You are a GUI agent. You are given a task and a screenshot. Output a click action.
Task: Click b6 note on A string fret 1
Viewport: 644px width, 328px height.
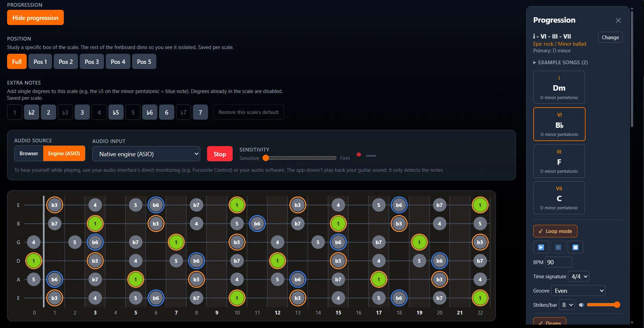tap(54, 279)
